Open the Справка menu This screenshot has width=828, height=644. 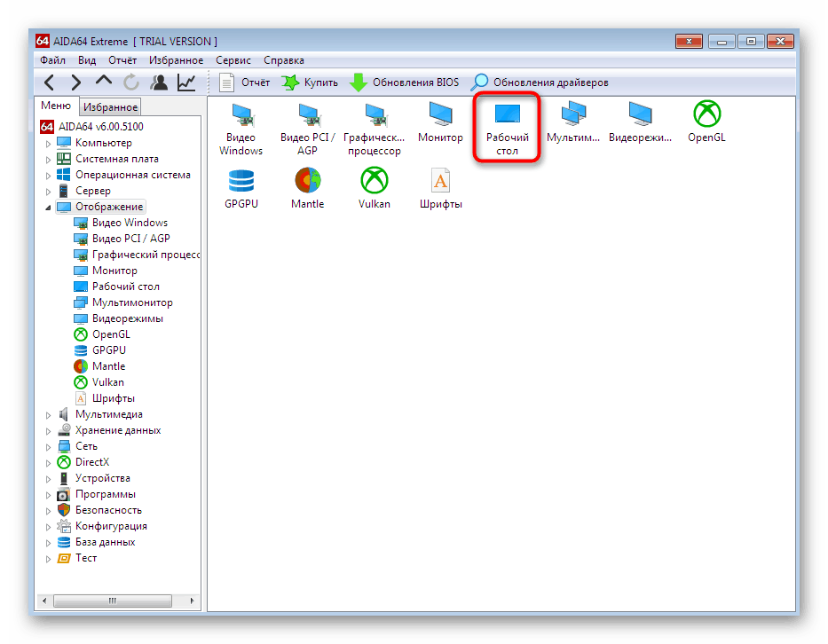284,60
